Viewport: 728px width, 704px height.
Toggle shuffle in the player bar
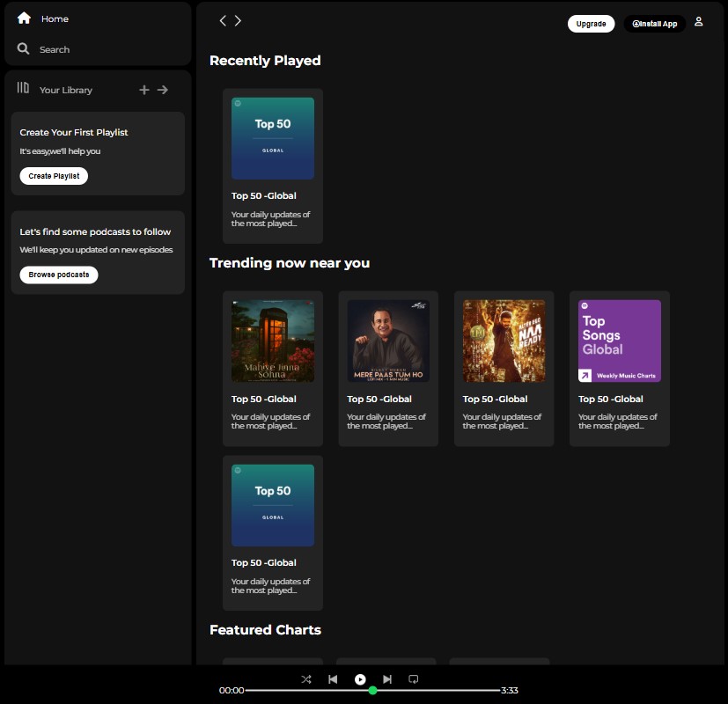(306, 679)
